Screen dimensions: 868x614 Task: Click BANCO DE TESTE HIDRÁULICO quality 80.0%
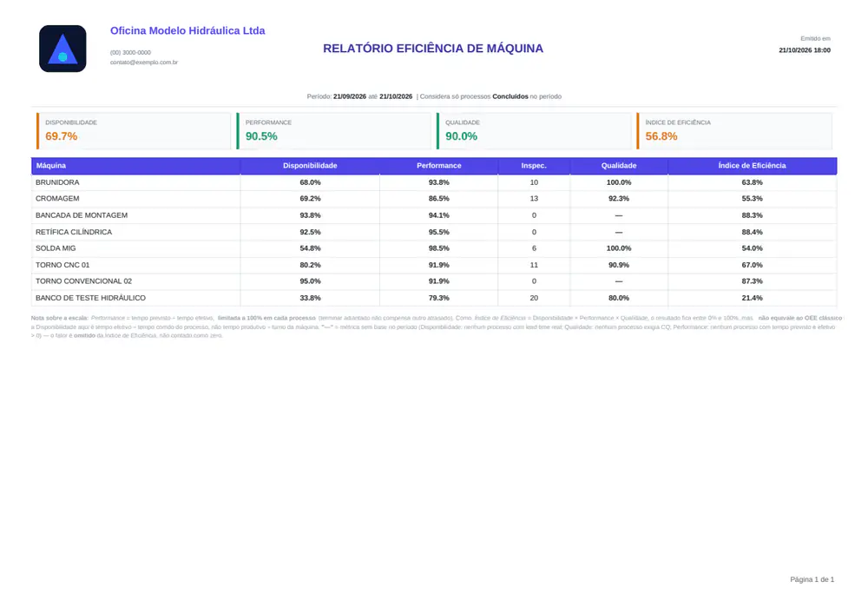(x=619, y=298)
